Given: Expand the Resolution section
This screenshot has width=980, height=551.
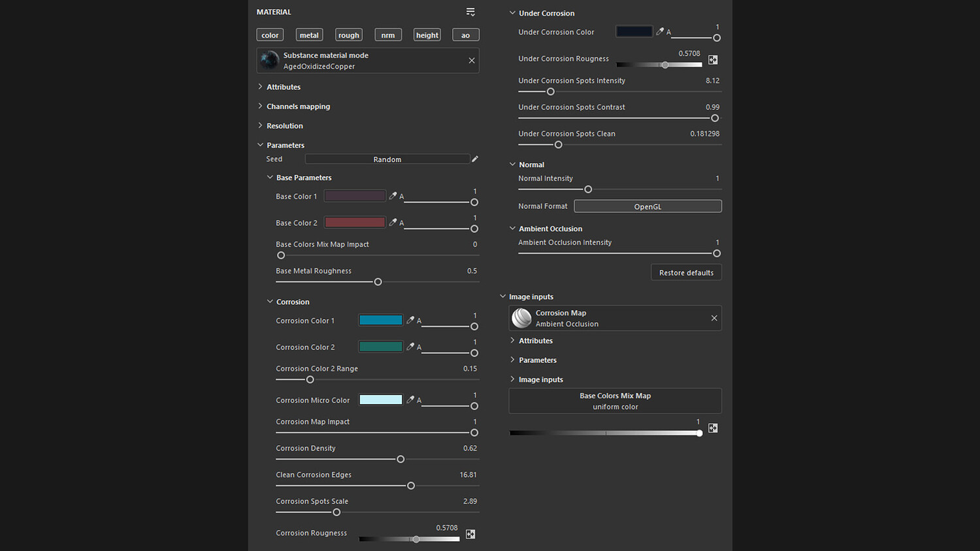Looking at the screenshot, I should click(x=284, y=126).
